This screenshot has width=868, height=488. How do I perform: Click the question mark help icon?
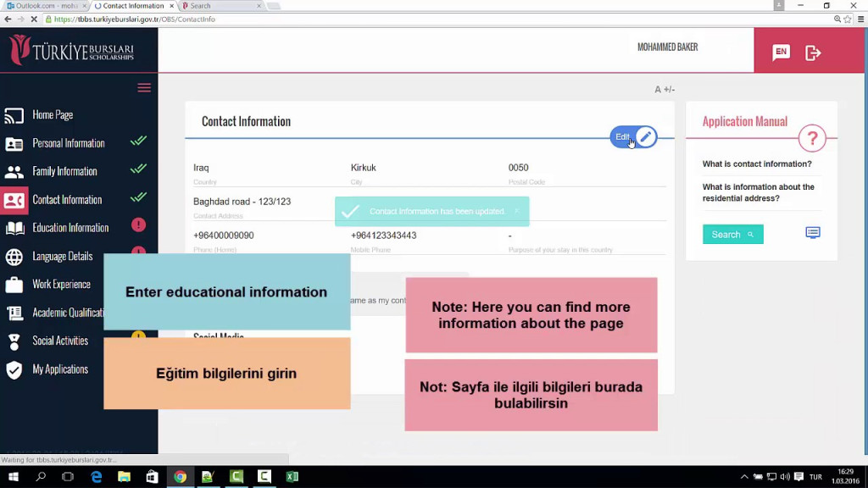tap(812, 138)
